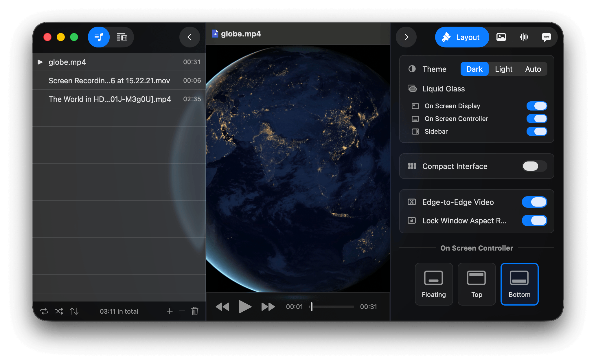Toggle playlist repeat mode icon
This screenshot has width=596, height=364.
click(x=44, y=311)
